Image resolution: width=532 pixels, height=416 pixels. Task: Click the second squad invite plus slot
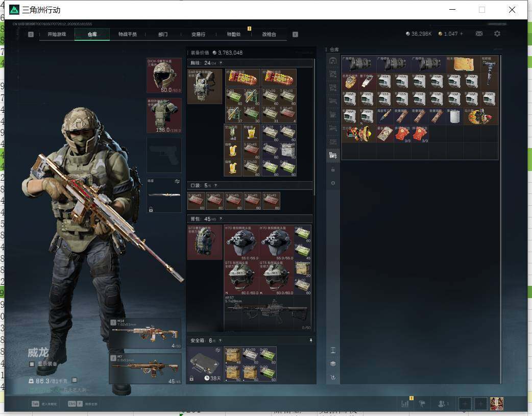click(480, 404)
